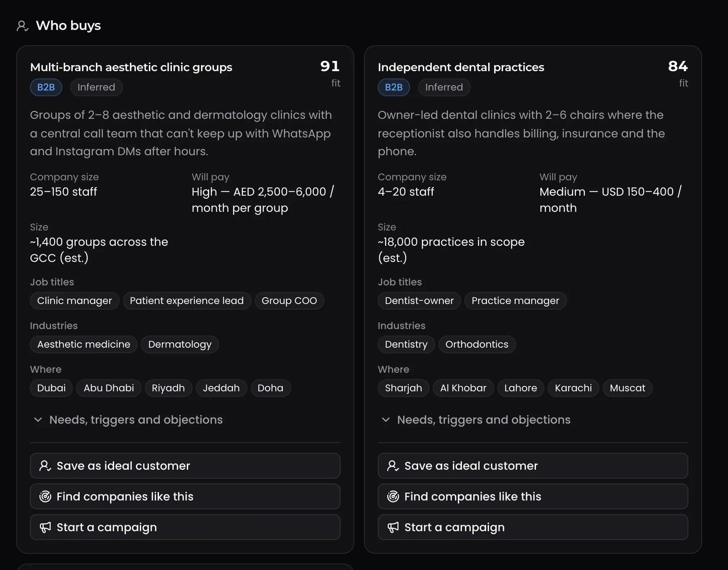Click person icon in dental practices Save as ideal customer
This screenshot has height=570, width=728.
point(393,466)
